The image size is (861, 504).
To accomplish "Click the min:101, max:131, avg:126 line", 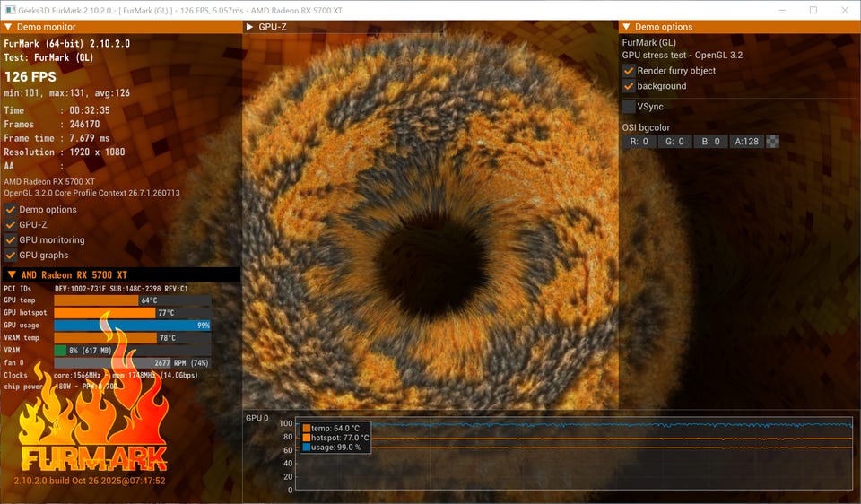I will pos(67,93).
